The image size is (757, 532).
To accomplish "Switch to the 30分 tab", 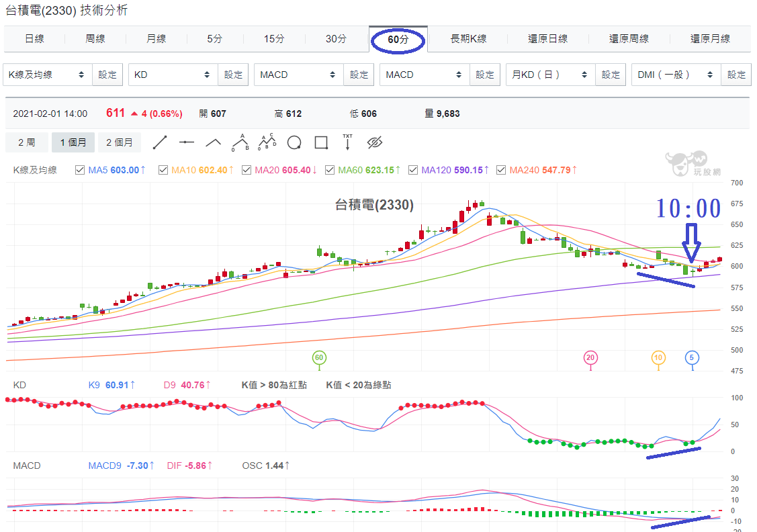I will point(336,38).
